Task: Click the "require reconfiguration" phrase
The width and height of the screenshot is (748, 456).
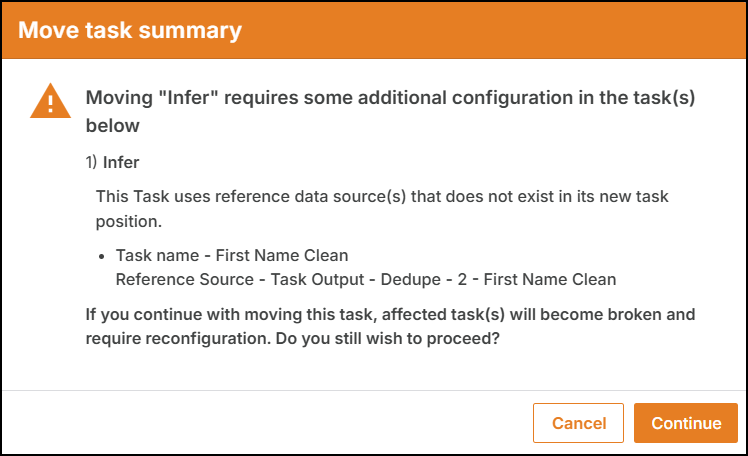Action: 178,338
